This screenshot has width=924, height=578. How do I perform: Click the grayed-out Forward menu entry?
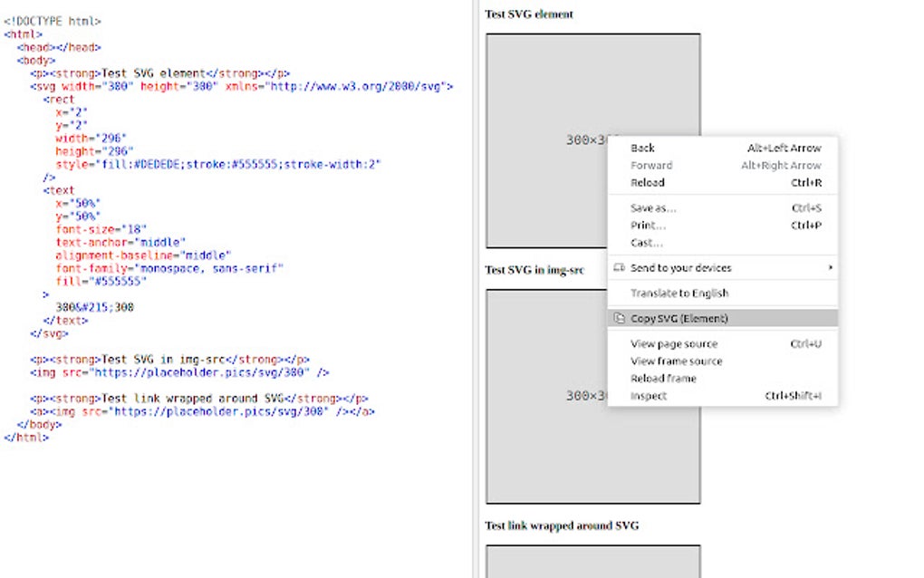tap(650, 165)
